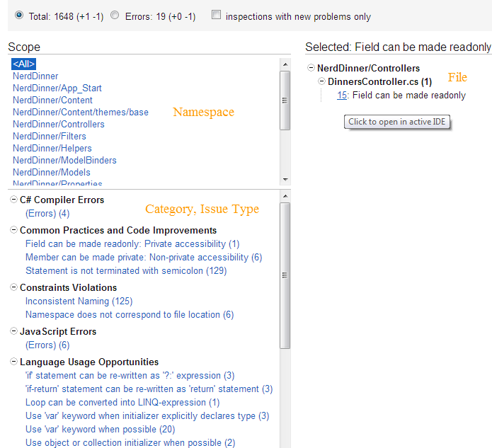Screen dimensions: 492x448
Task: Select NerdDinner/Models scope
Action: (52, 173)
